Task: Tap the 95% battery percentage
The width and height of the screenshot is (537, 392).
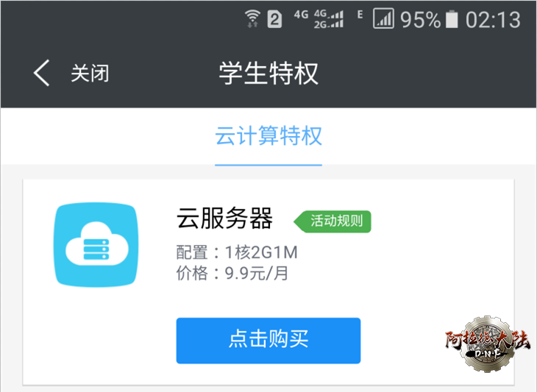Action: pos(420,20)
